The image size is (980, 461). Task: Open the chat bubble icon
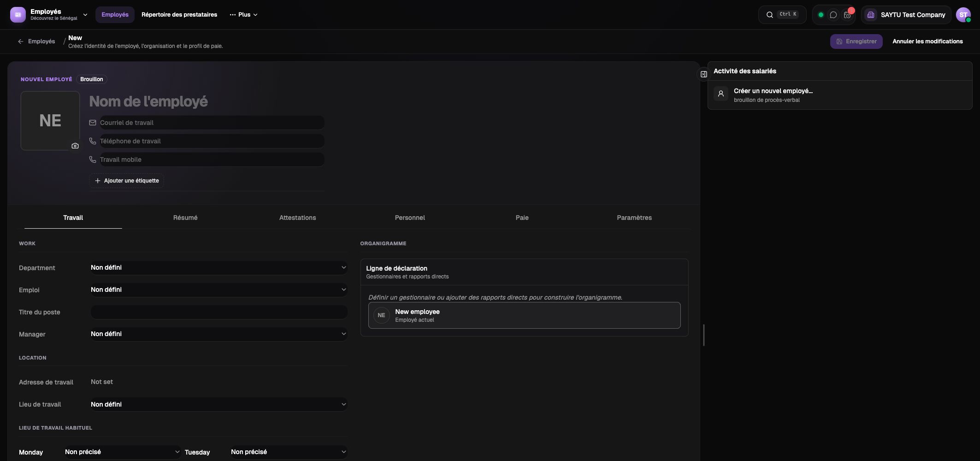(833, 15)
